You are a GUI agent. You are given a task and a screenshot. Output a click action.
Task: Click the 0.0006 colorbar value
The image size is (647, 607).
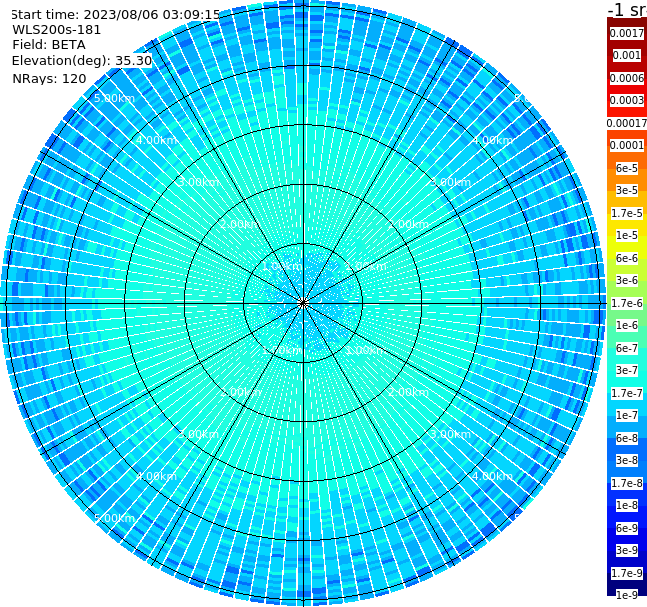click(627, 78)
